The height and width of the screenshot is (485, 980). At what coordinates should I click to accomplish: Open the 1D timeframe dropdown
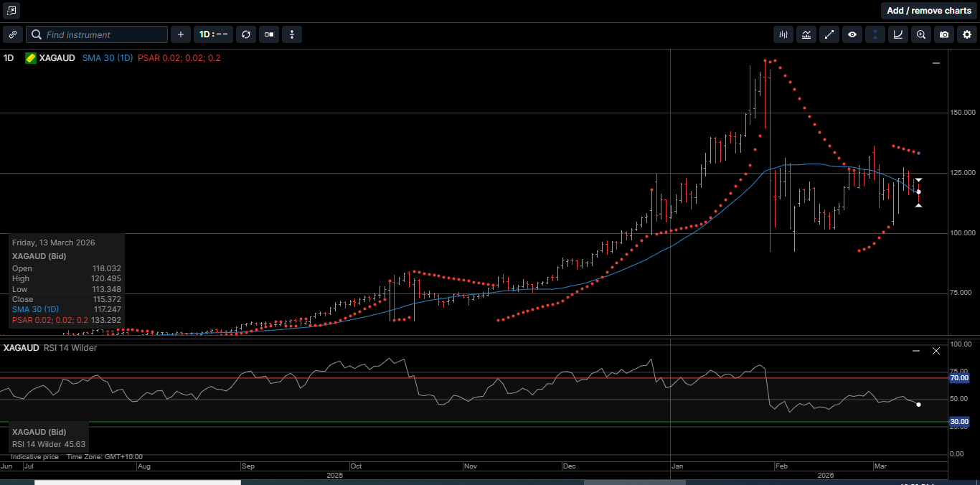(x=213, y=34)
